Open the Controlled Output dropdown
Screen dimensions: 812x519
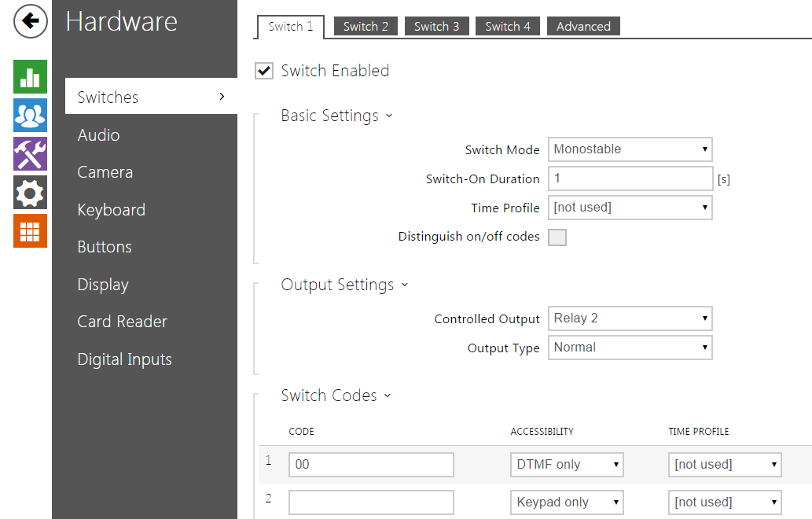[x=630, y=318]
